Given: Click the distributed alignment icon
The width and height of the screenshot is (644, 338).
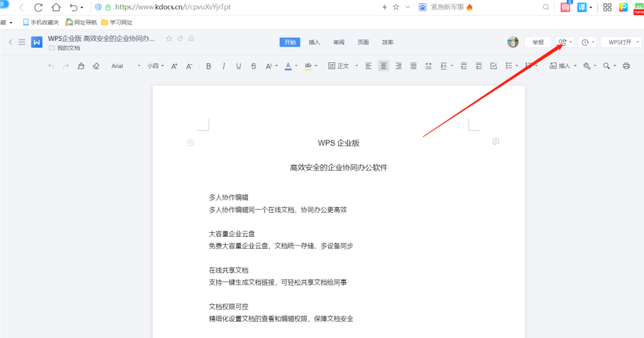Looking at the screenshot, I should (x=428, y=66).
